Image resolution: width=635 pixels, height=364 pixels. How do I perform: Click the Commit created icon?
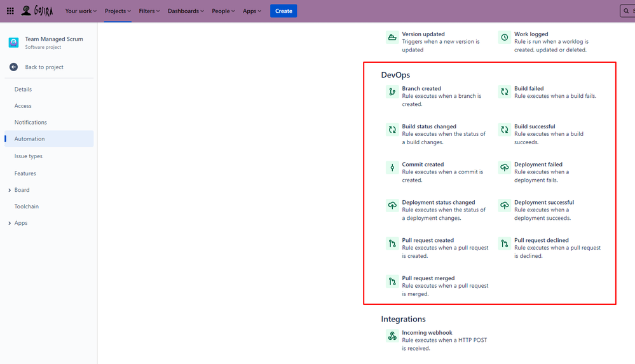(x=392, y=168)
